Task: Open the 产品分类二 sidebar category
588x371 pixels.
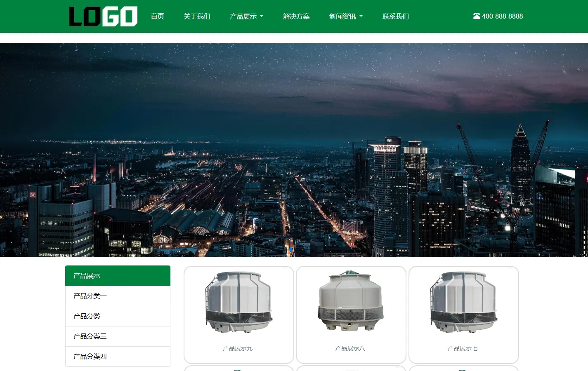Action: 118,316
